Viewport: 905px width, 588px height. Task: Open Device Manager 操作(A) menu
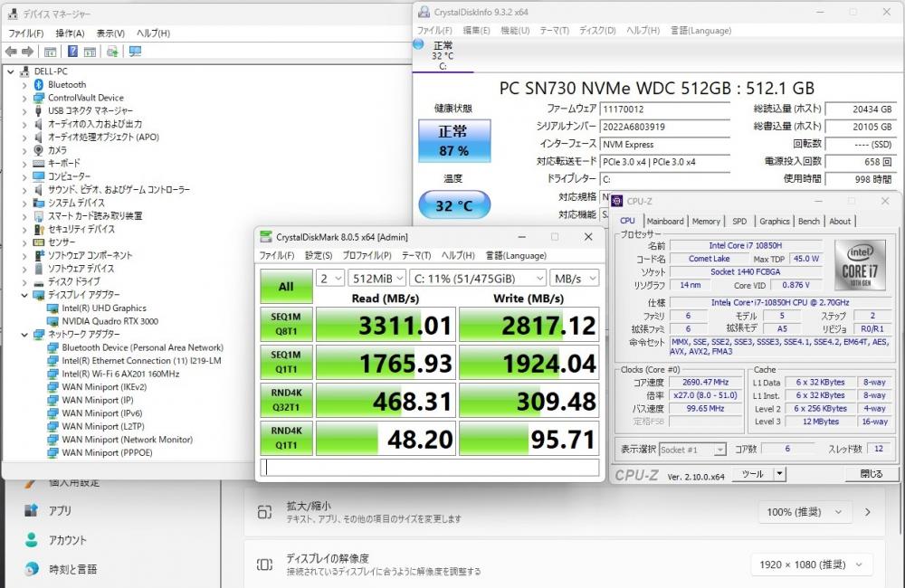click(70, 33)
